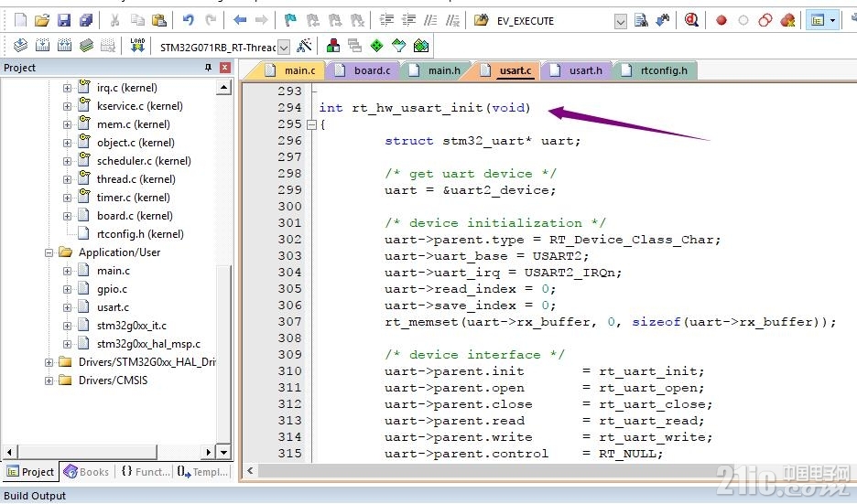857x504 pixels.
Task: Comment selection toolbar icon
Action: [430, 21]
